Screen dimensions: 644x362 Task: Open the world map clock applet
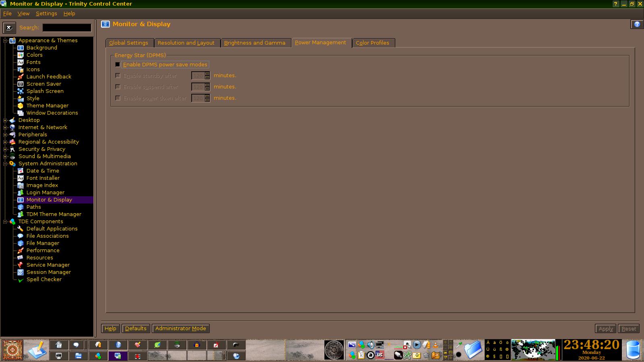[533, 350]
